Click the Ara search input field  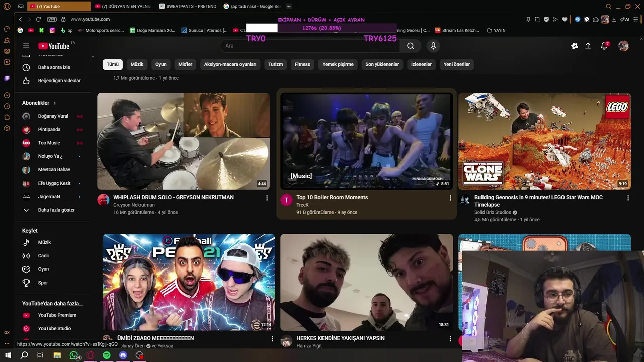[310, 46]
